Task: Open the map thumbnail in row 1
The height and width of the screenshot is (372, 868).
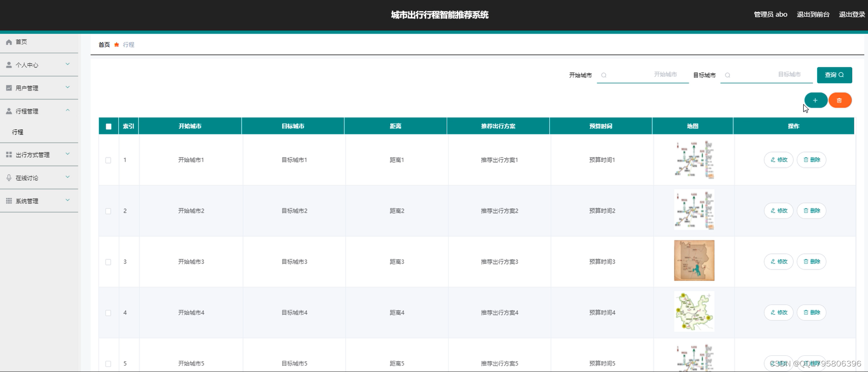Action: pos(694,160)
